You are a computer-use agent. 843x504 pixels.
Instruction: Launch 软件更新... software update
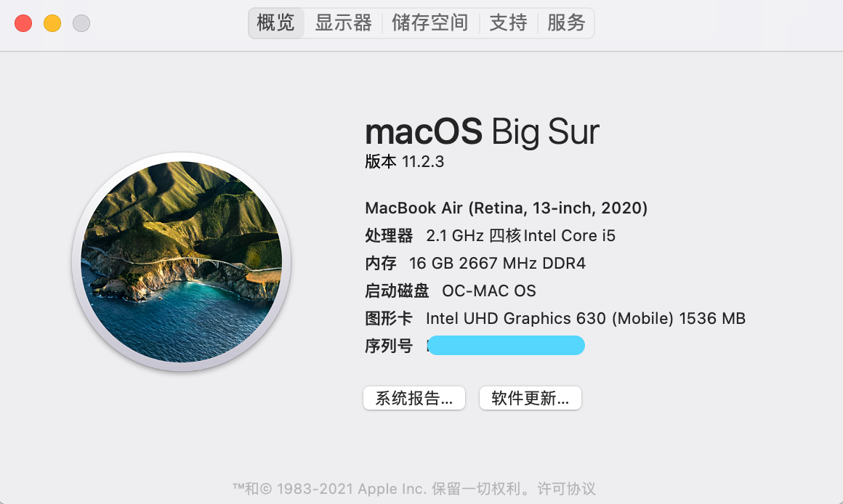(530, 398)
